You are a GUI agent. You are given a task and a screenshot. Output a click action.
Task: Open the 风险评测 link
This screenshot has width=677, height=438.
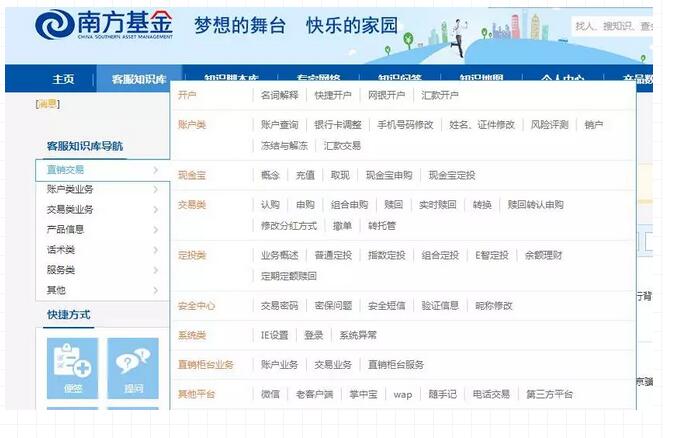click(x=549, y=125)
